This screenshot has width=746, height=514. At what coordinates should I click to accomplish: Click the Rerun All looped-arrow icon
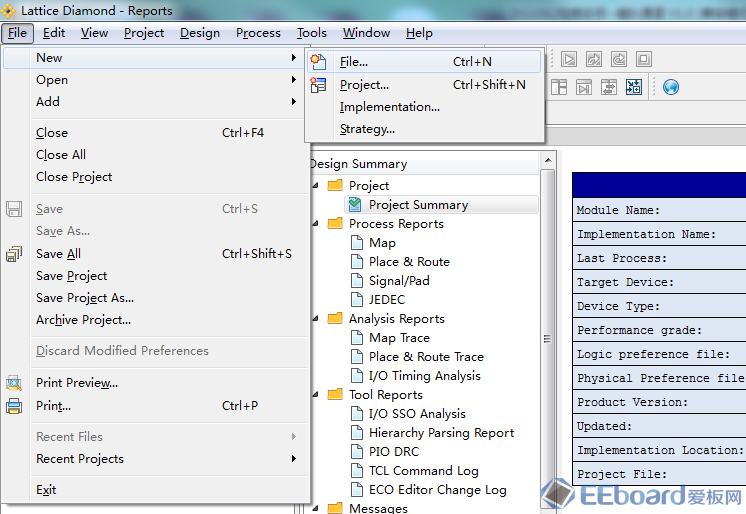pos(618,59)
